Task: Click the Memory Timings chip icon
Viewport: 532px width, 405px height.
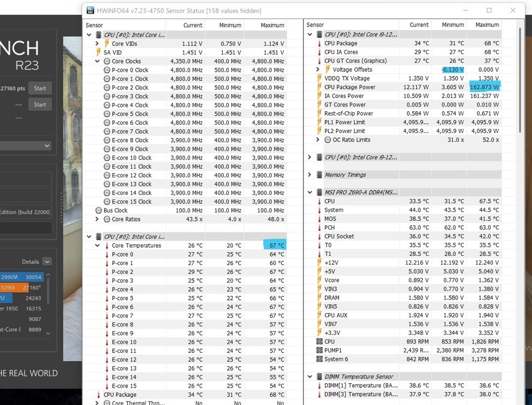Action: [320, 175]
